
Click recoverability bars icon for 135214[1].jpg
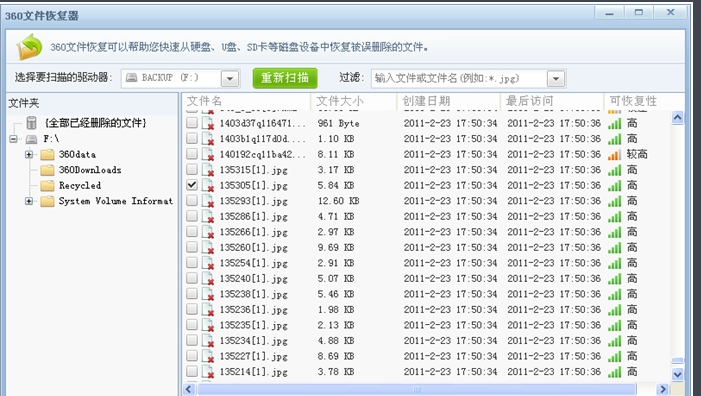coord(615,372)
